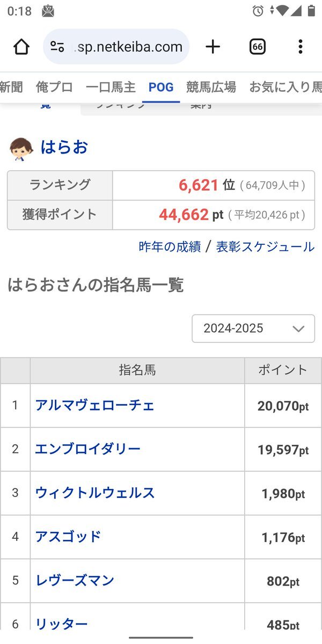Open horse レヴーズマン page
The height and width of the screenshot is (644, 322).
pyautogui.click(x=75, y=581)
